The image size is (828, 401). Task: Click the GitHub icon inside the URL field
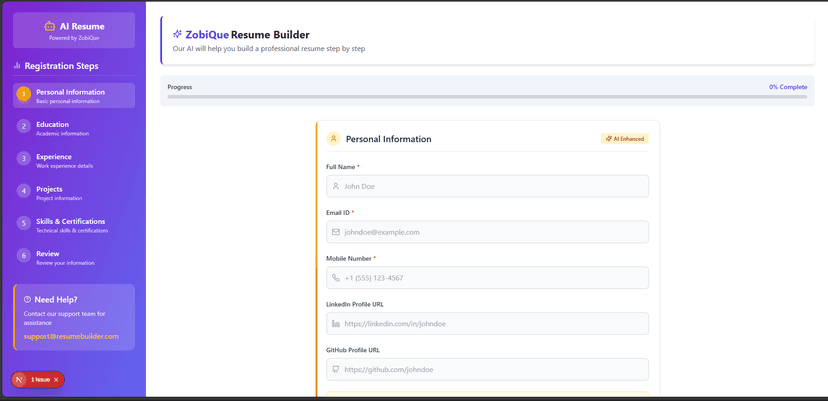tap(336, 369)
